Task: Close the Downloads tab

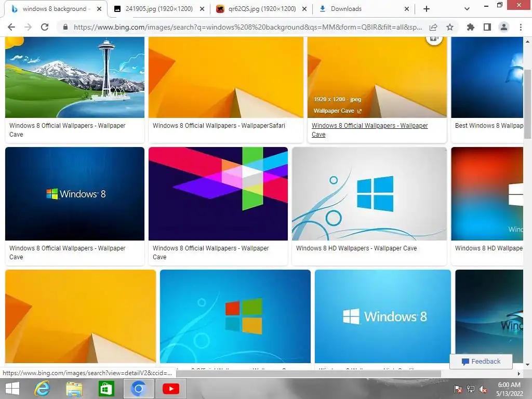Action: 407,9
